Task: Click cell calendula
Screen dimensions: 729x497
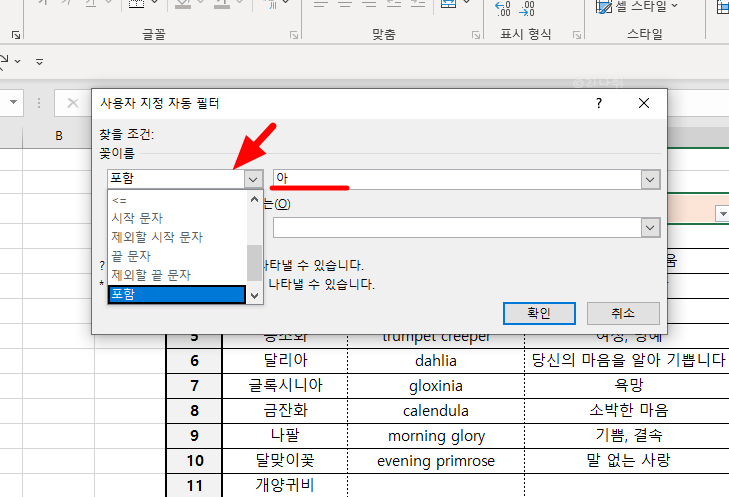Action: click(436, 411)
